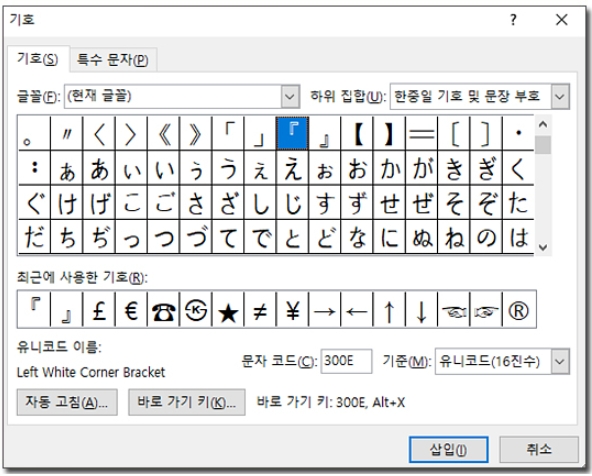Select the hiragana あ character in grid
This screenshot has height=476, width=592.
[x=99, y=168]
